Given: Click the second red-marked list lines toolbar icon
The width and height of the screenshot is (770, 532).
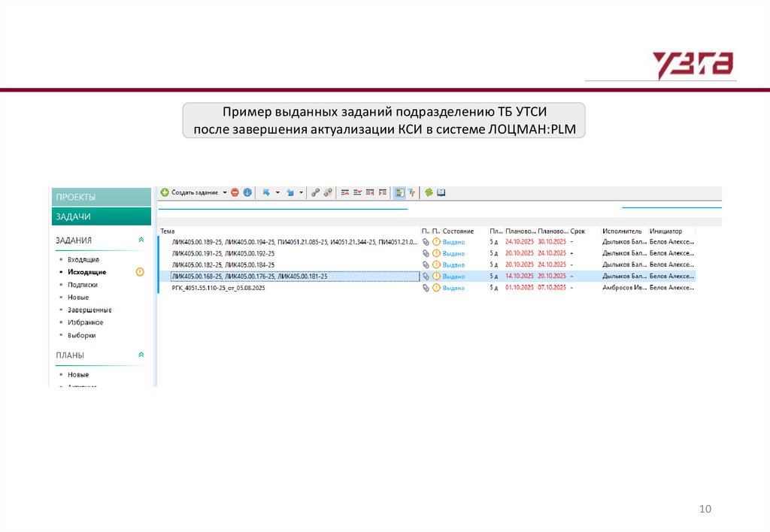Looking at the screenshot, I should click(x=357, y=192).
